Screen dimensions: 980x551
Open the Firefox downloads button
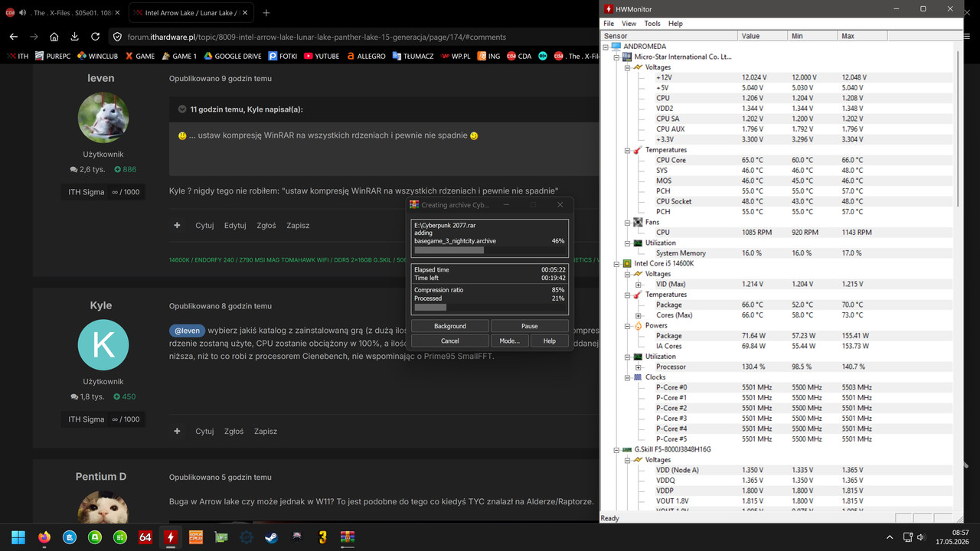[74, 37]
